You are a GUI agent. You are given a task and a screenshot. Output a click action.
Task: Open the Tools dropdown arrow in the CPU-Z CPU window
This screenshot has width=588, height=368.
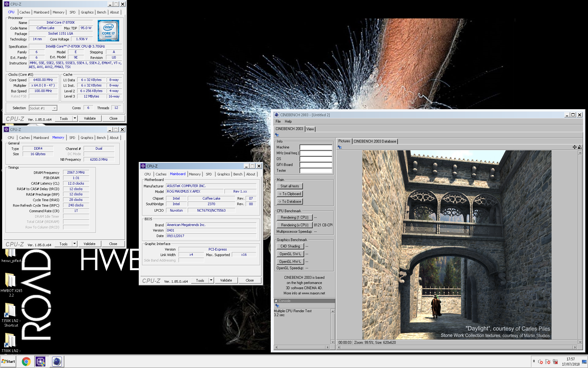click(x=75, y=118)
